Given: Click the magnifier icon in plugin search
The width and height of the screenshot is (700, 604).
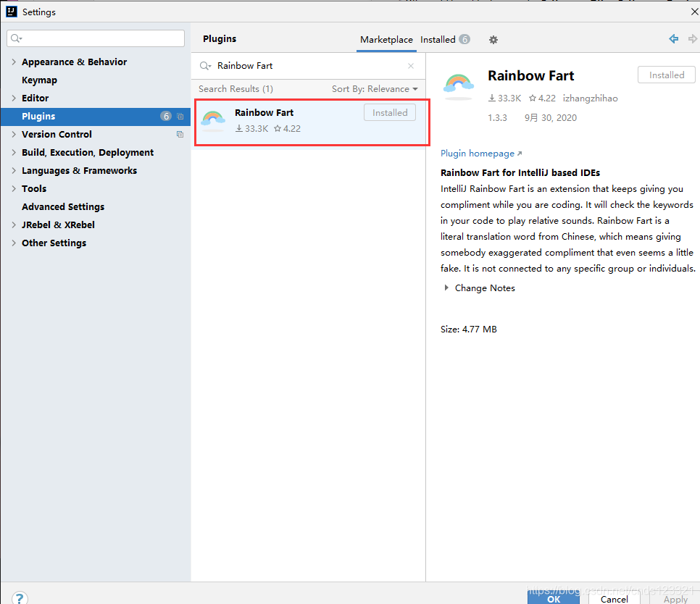Looking at the screenshot, I should point(205,66).
